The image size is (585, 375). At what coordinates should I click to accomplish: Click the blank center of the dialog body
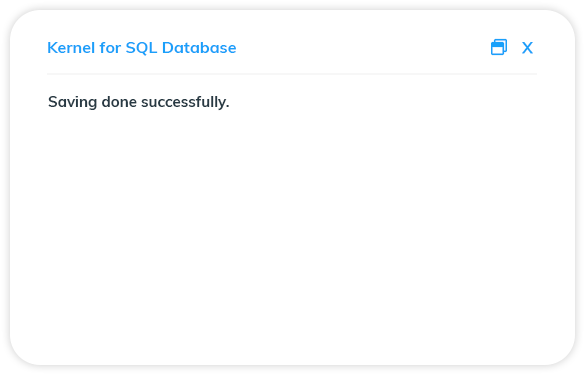[292, 224]
